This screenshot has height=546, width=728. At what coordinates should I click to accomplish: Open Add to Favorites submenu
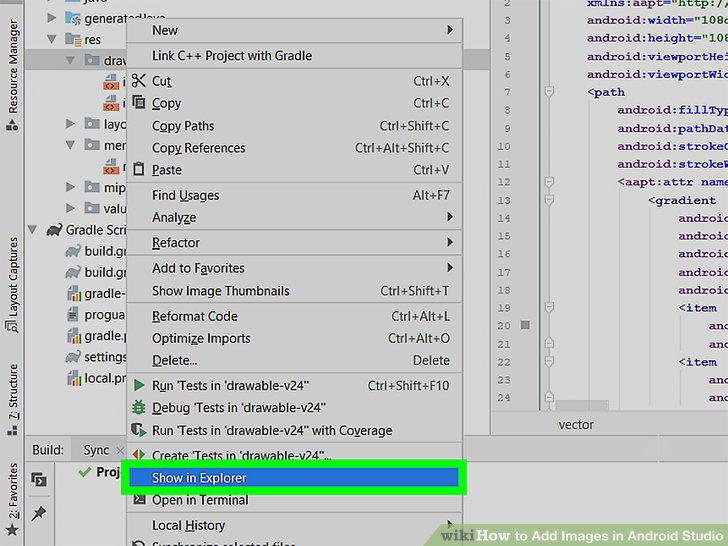[293, 268]
